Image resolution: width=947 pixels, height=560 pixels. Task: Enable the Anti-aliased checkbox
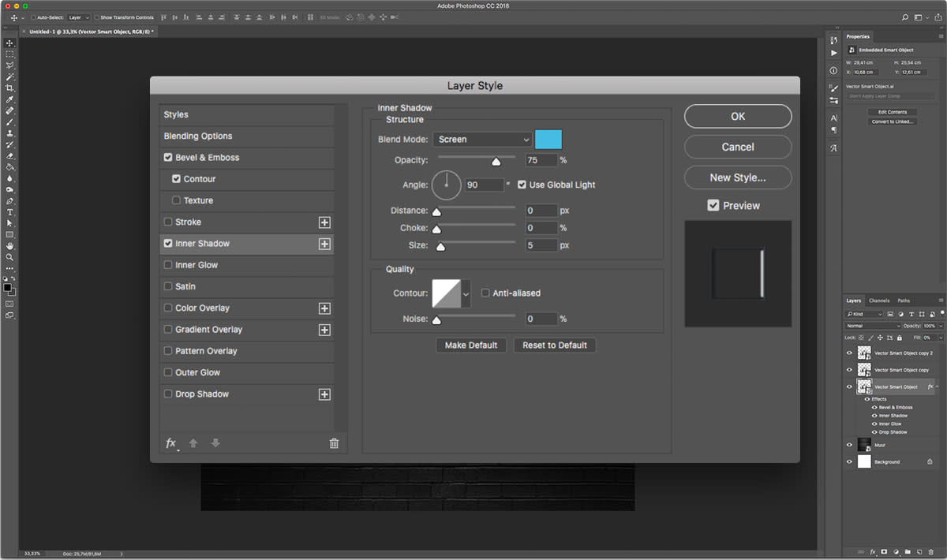pyautogui.click(x=485, y=293)
